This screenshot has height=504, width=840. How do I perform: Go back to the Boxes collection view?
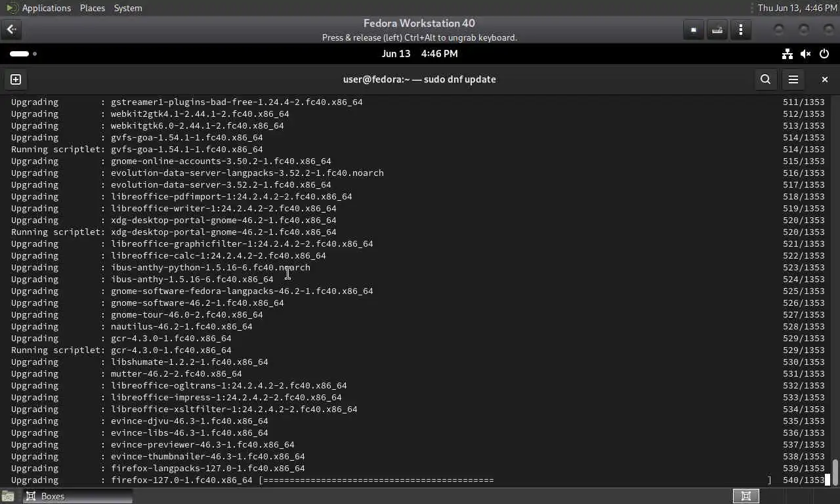coord(11,30)
